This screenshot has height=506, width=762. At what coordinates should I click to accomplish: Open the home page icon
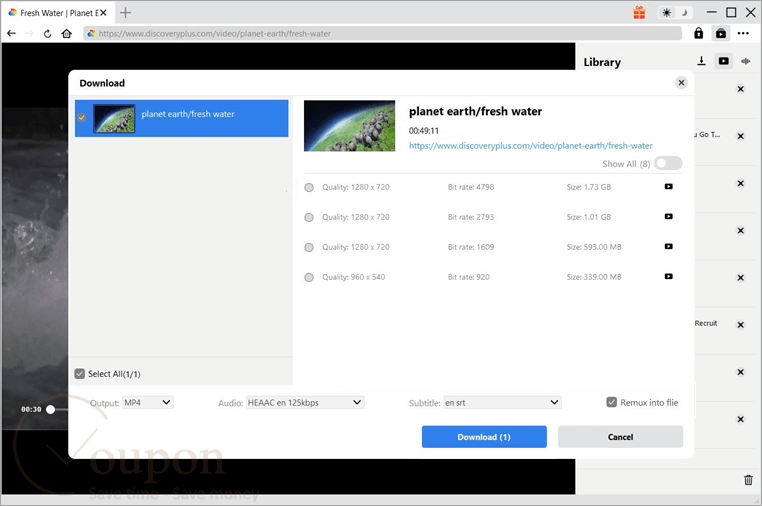coord(67,34)
